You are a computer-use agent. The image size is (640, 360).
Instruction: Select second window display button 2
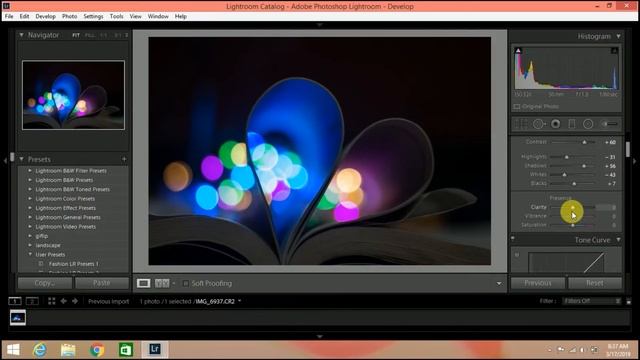click(32, 301)
